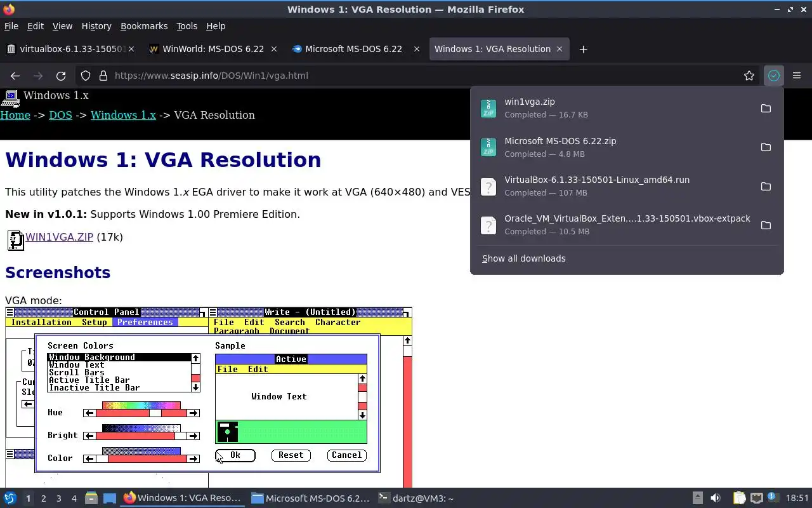Switch to the dartz@VM3 terminal window
Image resolution: width=812 pixels, height=508 pixels.
(416, 498)
